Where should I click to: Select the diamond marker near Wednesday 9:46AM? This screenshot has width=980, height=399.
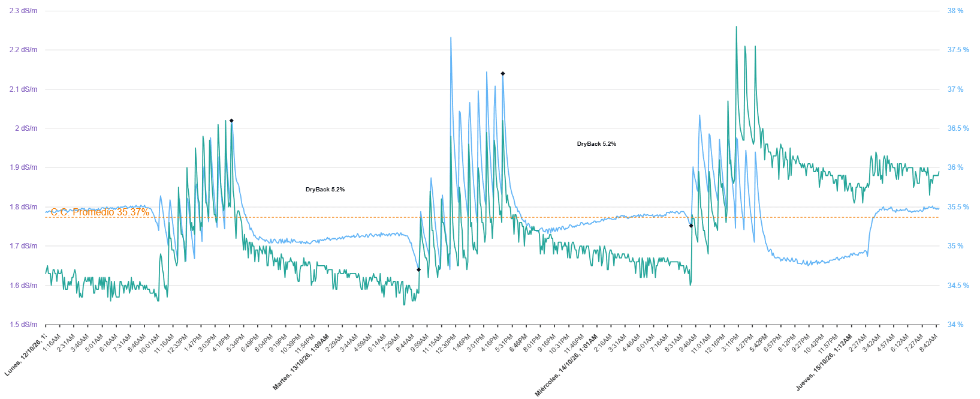691,226
